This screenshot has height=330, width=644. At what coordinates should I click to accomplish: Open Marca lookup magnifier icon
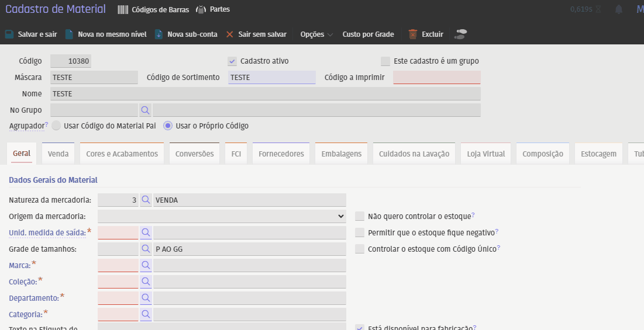(146, 265)
